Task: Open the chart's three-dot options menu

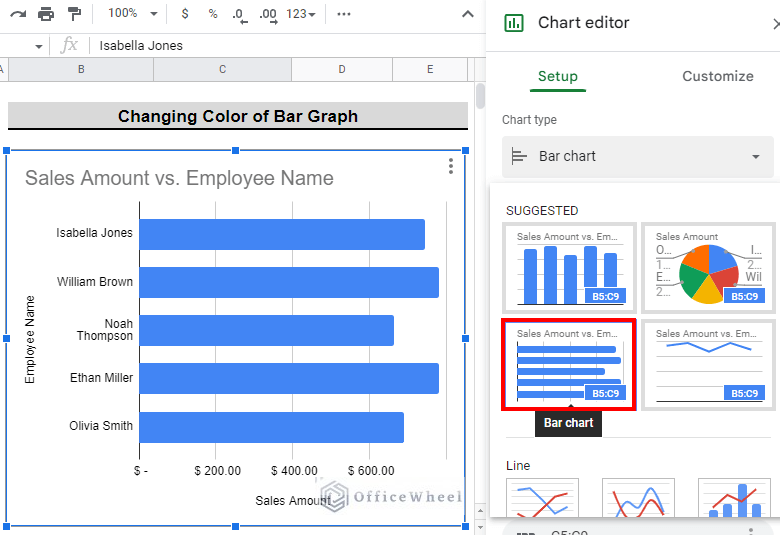Action: click(451, 166)
